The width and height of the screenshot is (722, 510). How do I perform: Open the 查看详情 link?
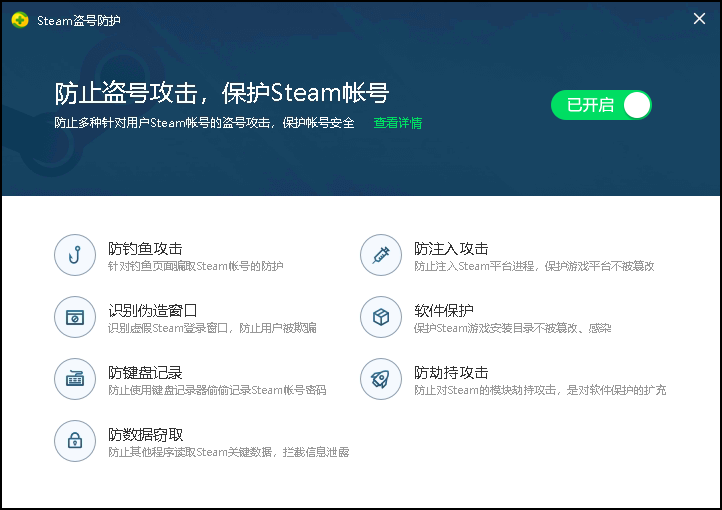click(x=398, y=123)
